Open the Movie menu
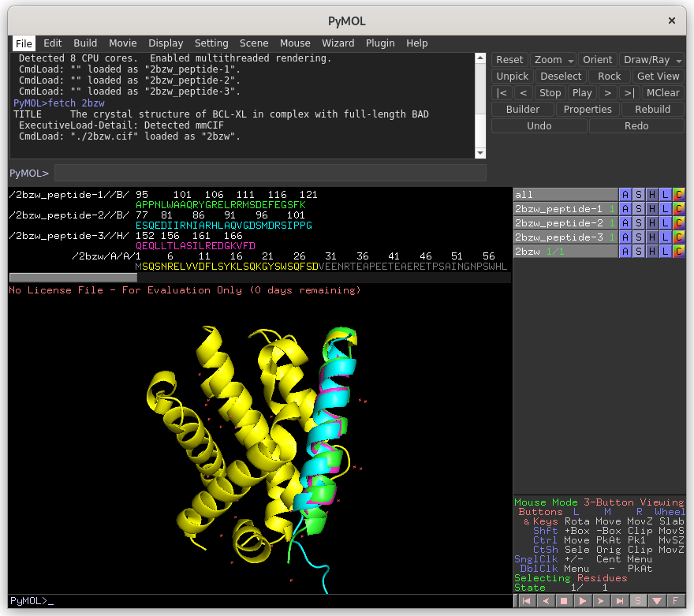 point(122,43)
